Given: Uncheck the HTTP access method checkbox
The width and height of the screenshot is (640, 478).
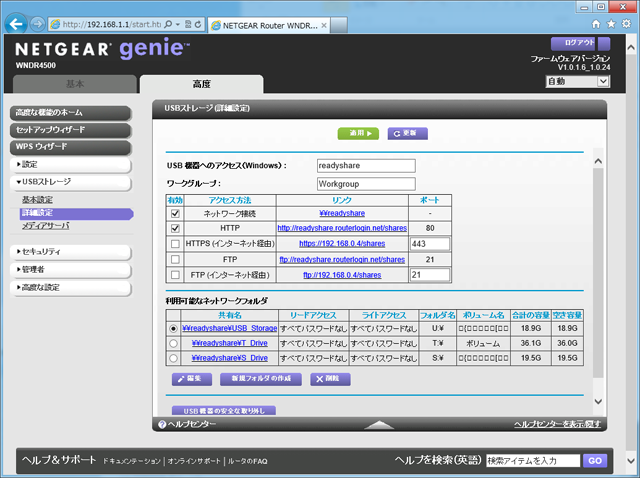Looking at the screenshot, I should (x=176, y=228).
